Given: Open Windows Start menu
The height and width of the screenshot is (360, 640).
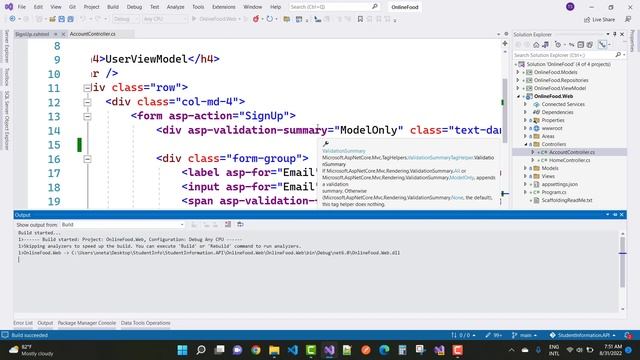Looking at the screenshot, I should click(182, 350).
